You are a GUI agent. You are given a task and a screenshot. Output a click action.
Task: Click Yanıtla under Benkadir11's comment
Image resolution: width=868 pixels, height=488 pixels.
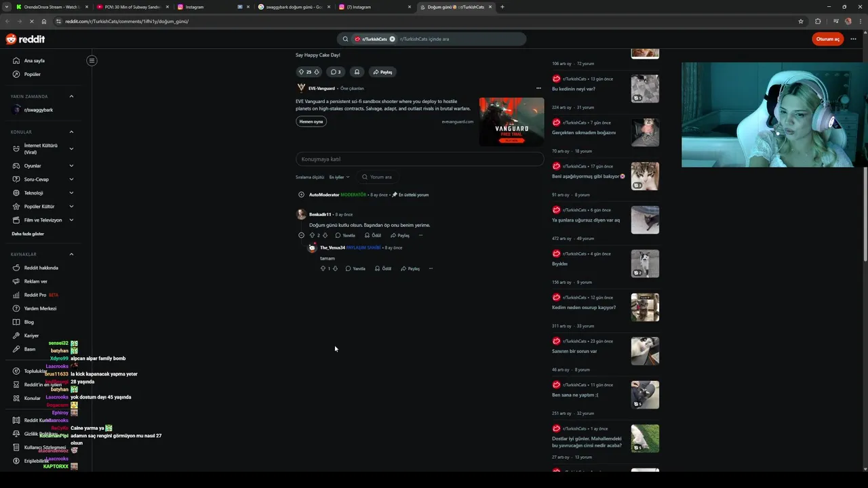[345, 235]
